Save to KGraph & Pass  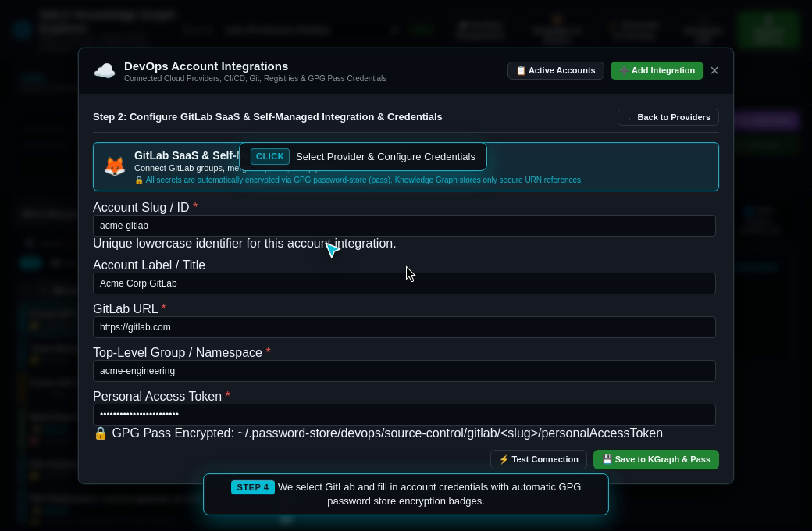(x=656, y=459)
